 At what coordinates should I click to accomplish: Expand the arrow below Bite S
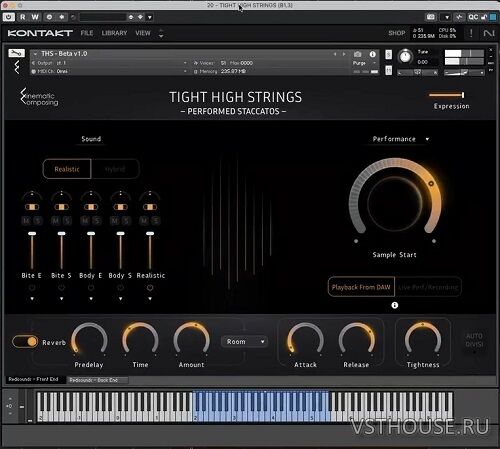pos(61,299)
